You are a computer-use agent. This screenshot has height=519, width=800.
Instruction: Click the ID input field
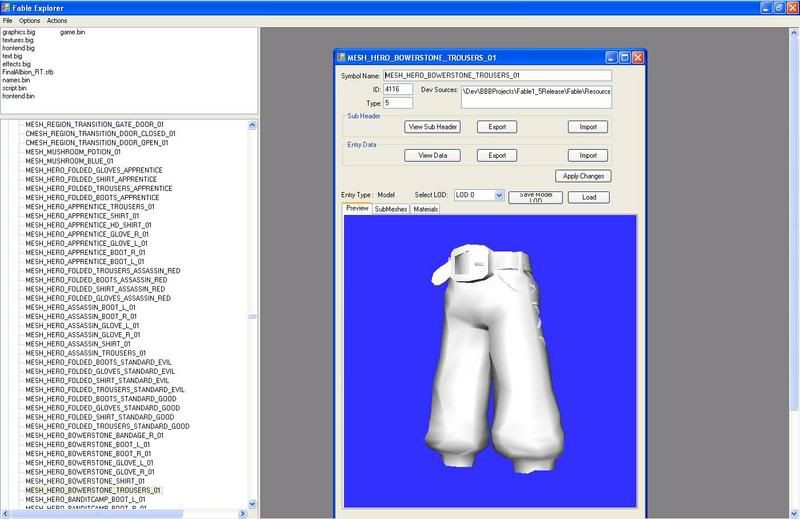tap(398, 89)
